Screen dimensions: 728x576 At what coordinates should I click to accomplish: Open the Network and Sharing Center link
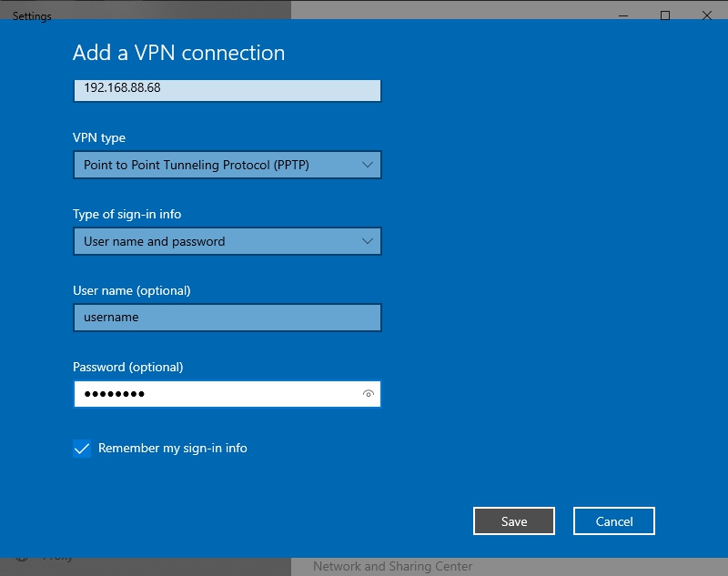pyautogui.click(x=392, y=566)
